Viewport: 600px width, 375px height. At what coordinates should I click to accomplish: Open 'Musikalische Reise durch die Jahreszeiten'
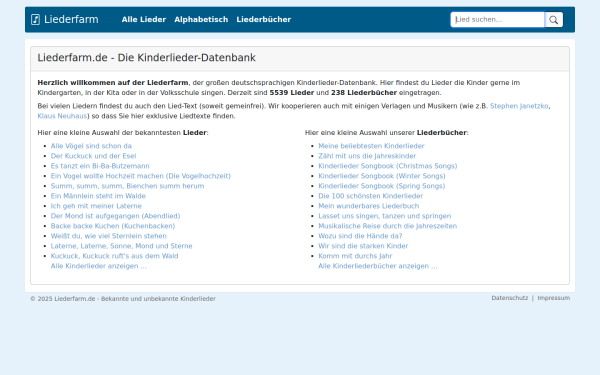coord(388,226)
